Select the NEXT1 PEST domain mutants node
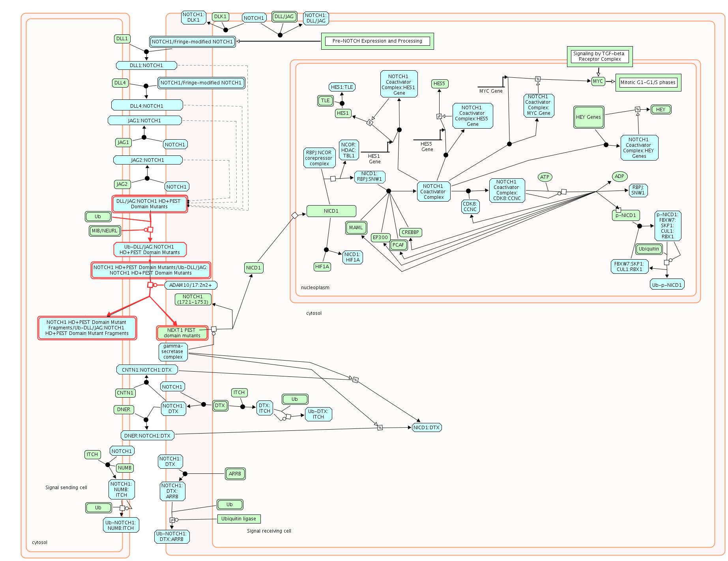The image size is (728, 561). (x=182, y=333)
